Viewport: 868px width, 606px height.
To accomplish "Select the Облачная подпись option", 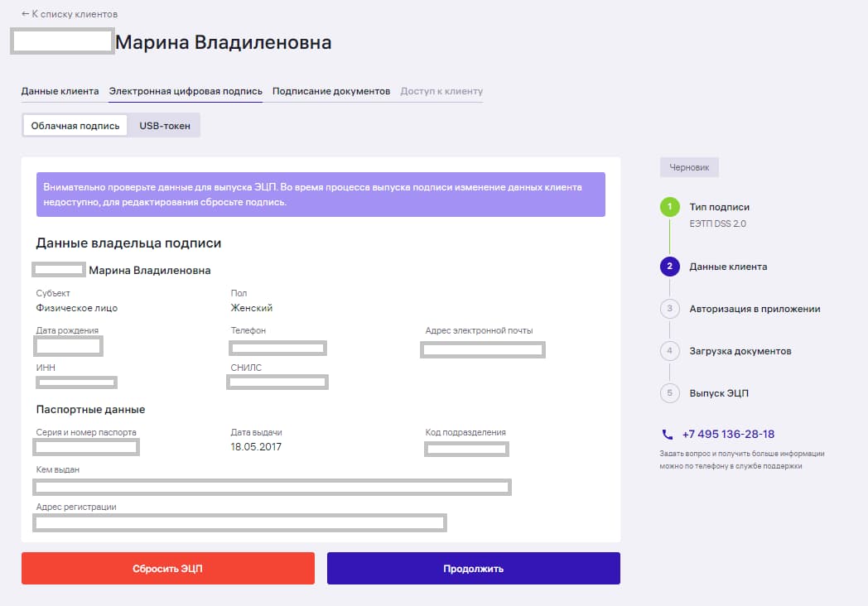I will click(x=75, y=126).
